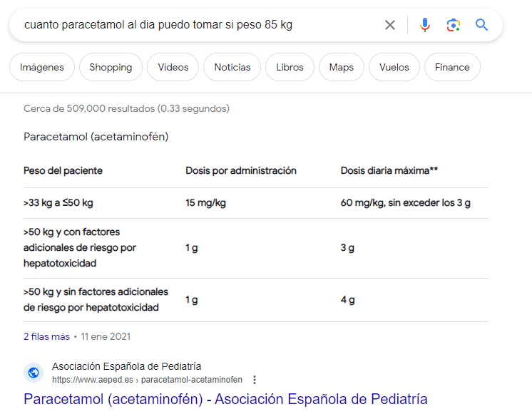Screen dimensions: 532x419
Task: Switch to the Imágenes filter tab
Action: [42, 67]
